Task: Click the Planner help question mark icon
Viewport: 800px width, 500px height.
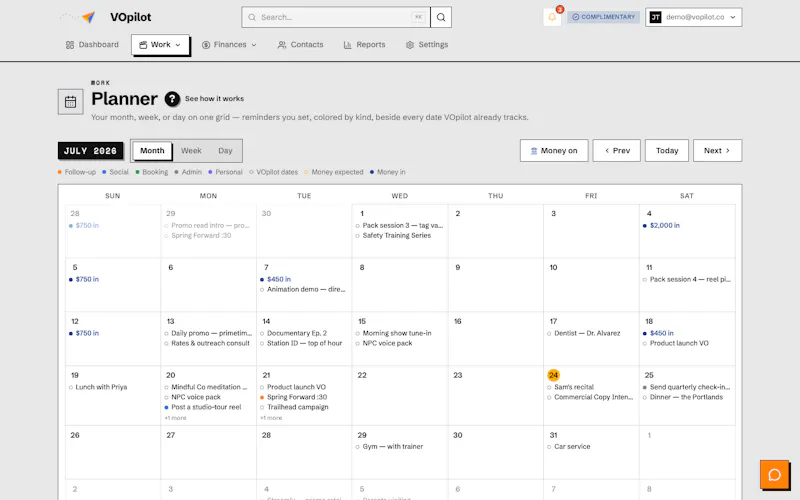Action: [x=172, y=99]
